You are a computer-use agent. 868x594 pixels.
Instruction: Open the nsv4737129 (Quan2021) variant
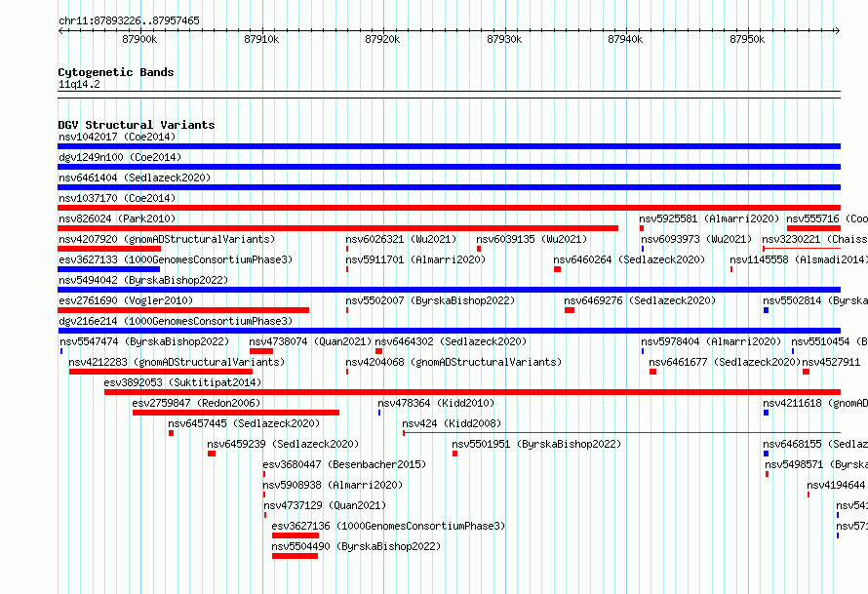coord(325,505)
